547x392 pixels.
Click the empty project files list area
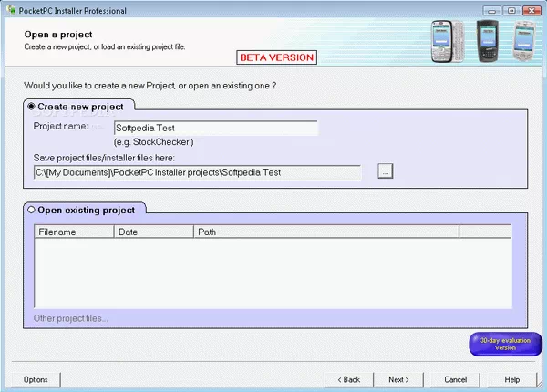tap(273, 273)
